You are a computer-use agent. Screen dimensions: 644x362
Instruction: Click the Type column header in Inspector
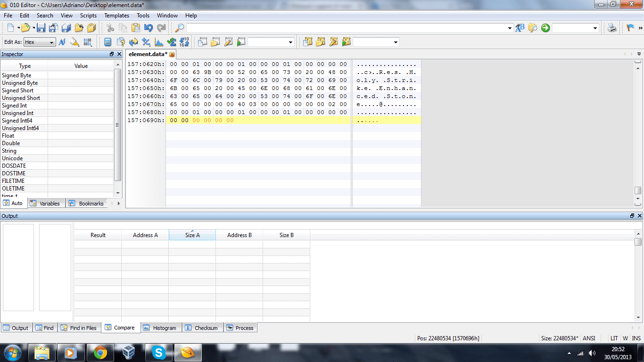25,66
